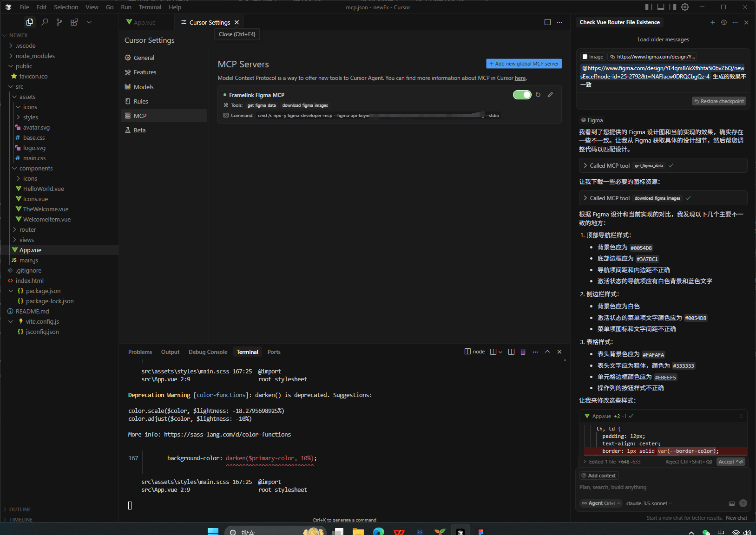Open editor more actions menu
Image resolution: width=756 pixels, height=535 pixels.
tap(559, 22)
